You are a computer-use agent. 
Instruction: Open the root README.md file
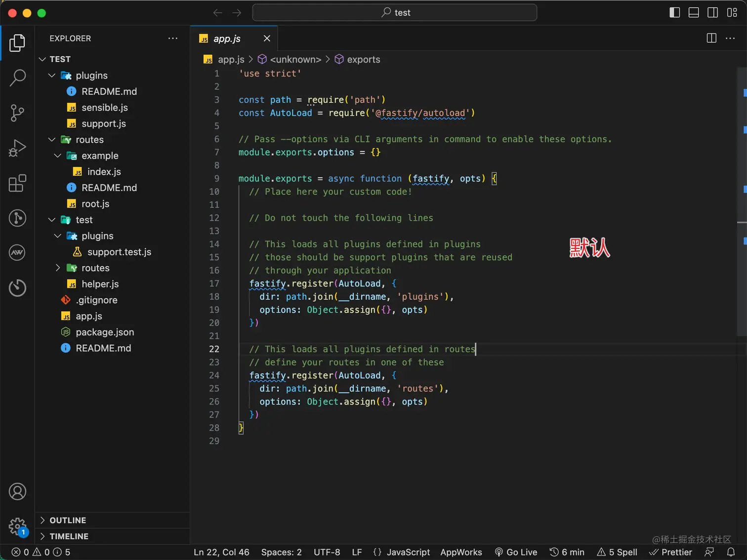click(x=113, y=348)
